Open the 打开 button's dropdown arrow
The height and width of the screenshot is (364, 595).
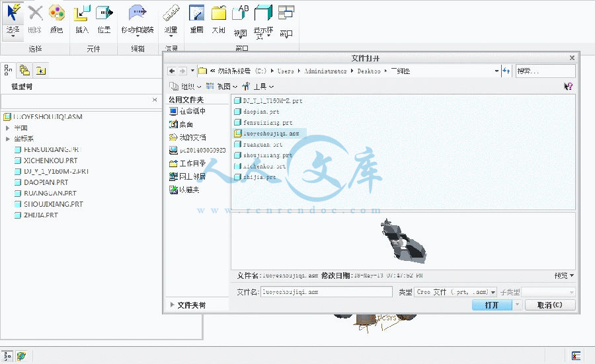[517, 305]
